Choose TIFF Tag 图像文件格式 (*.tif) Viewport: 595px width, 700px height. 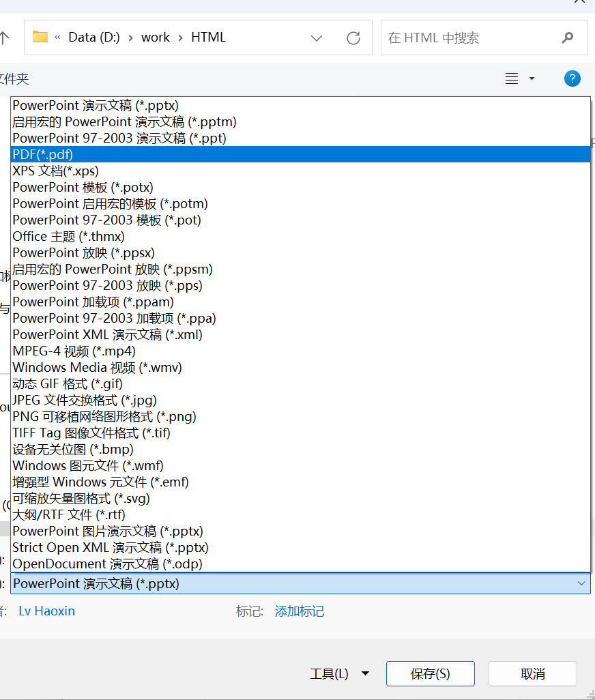[300, 433]
